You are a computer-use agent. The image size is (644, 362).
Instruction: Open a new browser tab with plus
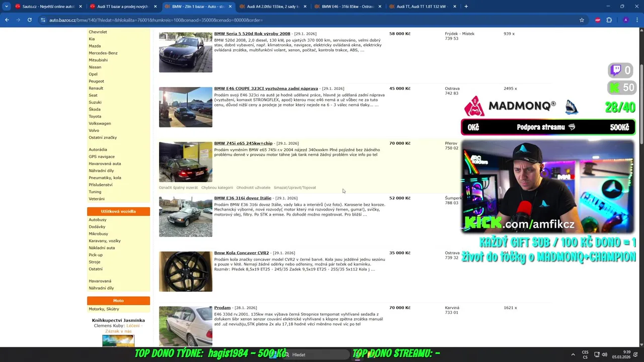[466, 7]
